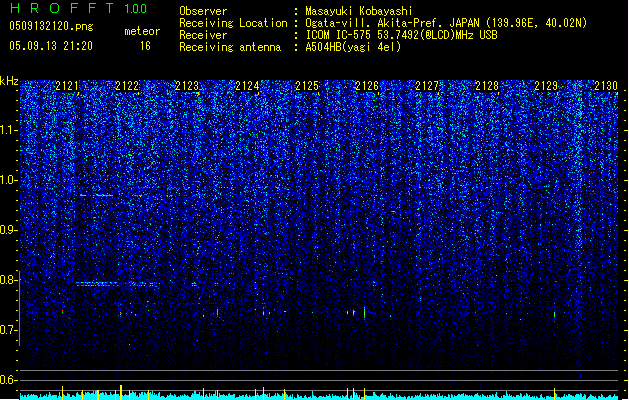Click observer name Masayuki Kobayashi

pos(359,11)
